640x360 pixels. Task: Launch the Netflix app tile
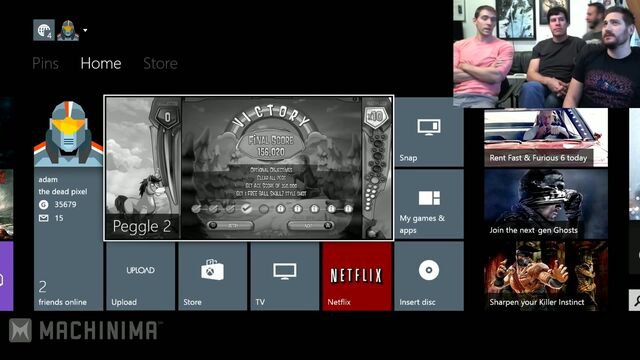point(357,276)
